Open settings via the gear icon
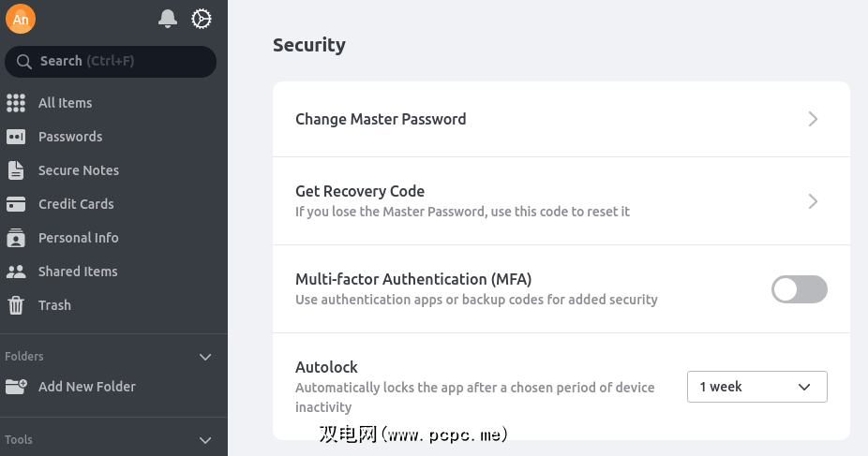The image size is (868, 456). (202, 19)
